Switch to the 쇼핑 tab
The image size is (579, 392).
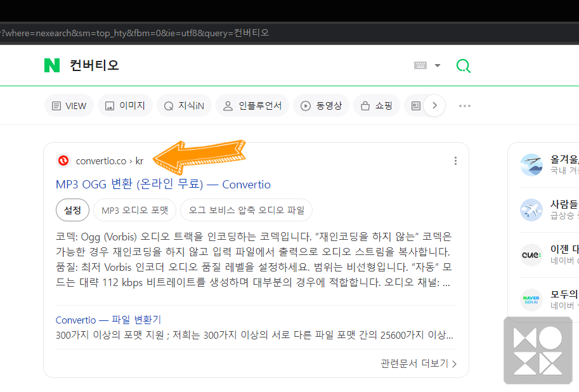pos(377,106)
